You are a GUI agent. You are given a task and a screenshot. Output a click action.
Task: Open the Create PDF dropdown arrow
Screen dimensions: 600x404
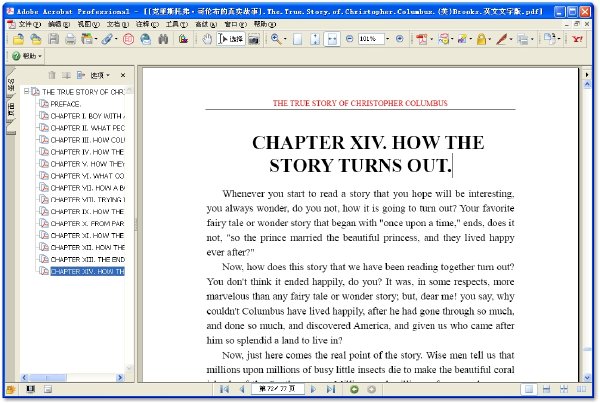[432, 39]
